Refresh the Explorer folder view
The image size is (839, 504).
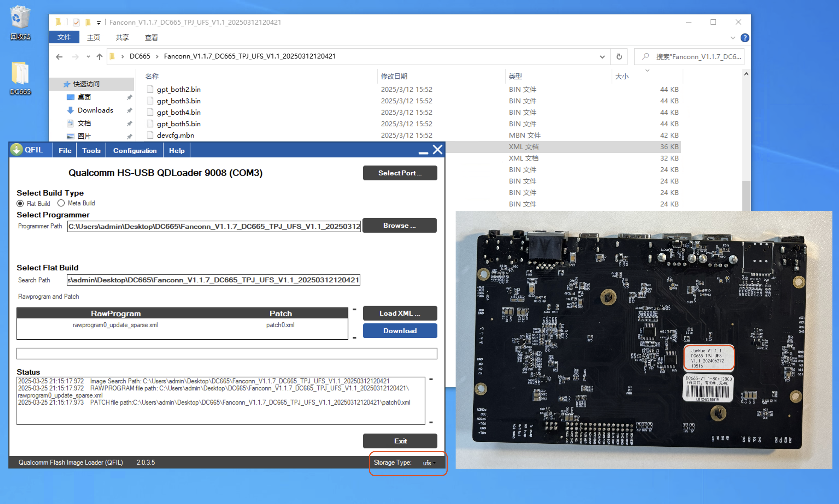pos(619,57)
